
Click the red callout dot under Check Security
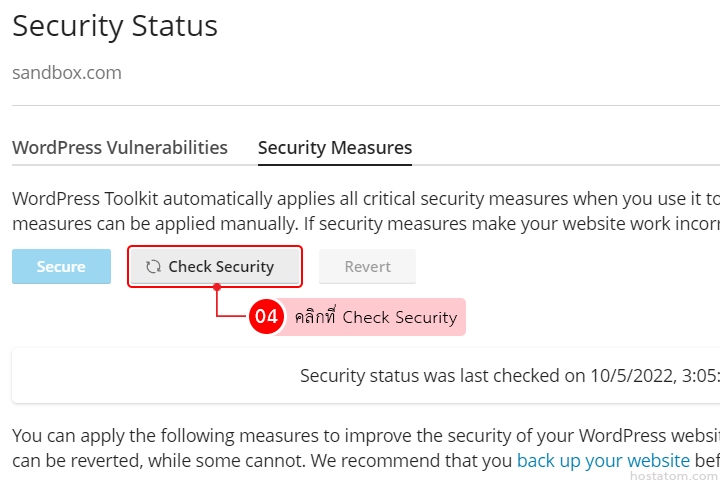tap(216, 288)
